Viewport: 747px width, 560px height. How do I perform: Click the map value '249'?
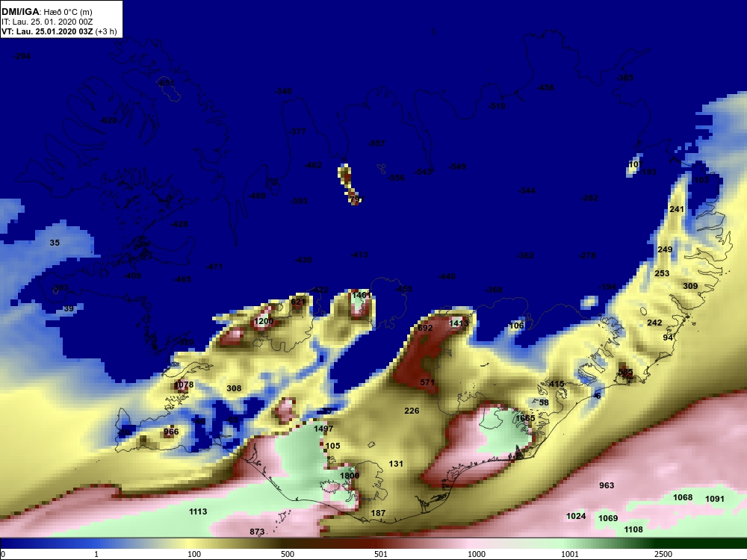[665, 249]
